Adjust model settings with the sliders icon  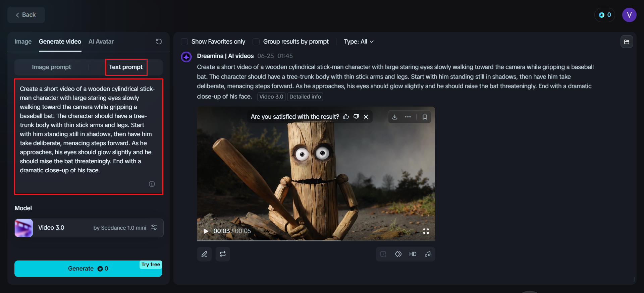click(154, 228)
